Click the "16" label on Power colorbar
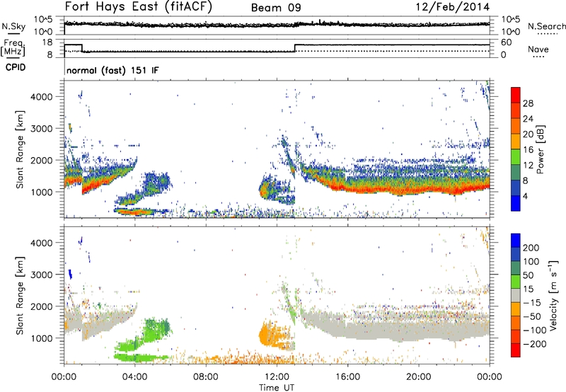This screenshot has width=566, height=392. point(528,150)
